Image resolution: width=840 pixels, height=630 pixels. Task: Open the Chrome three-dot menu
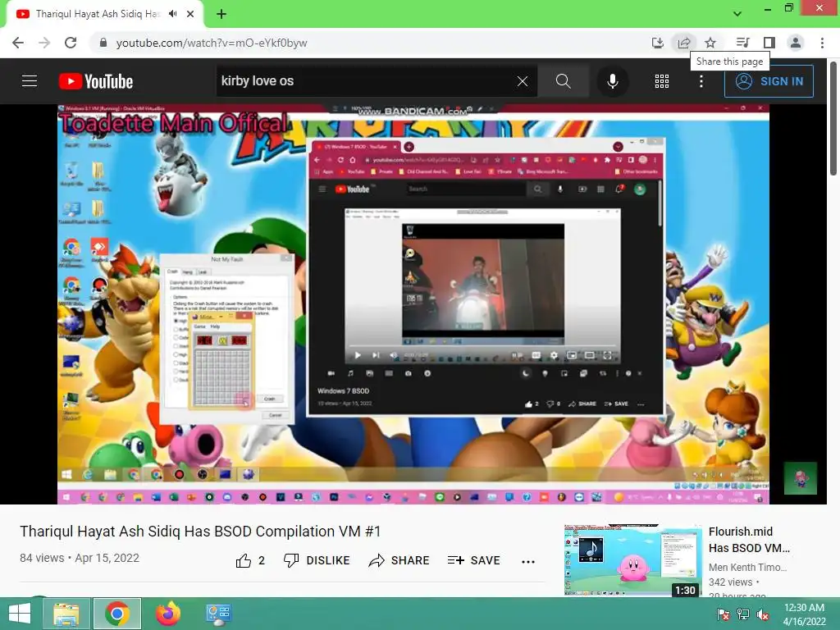(x=822, y=43)
